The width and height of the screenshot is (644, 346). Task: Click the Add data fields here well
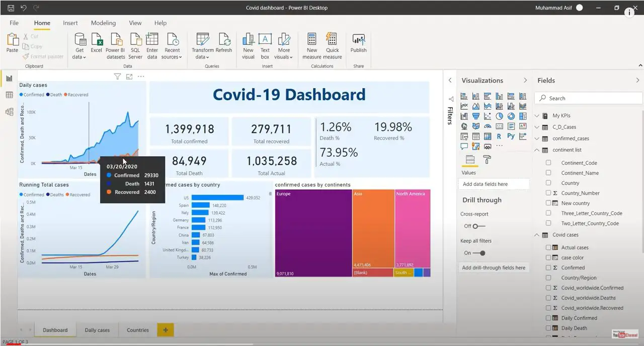(494, 184)
